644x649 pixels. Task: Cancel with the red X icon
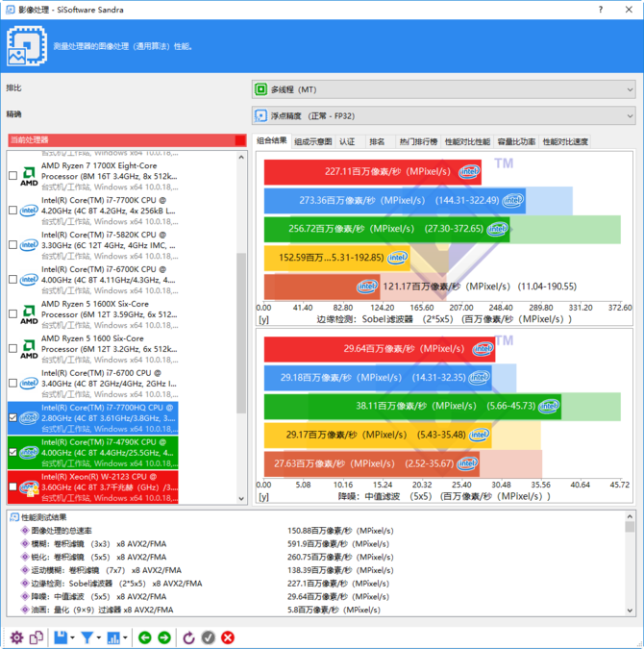[x=228, y=637]
